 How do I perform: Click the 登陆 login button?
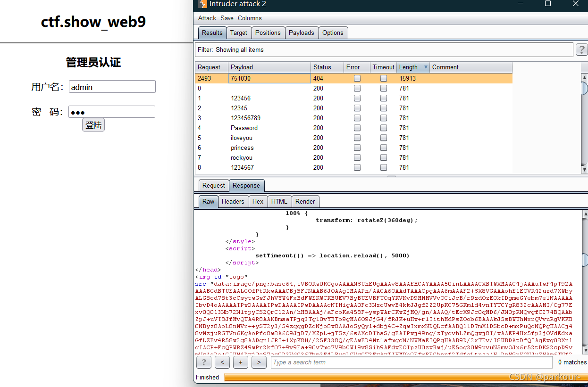click(93, 125)
